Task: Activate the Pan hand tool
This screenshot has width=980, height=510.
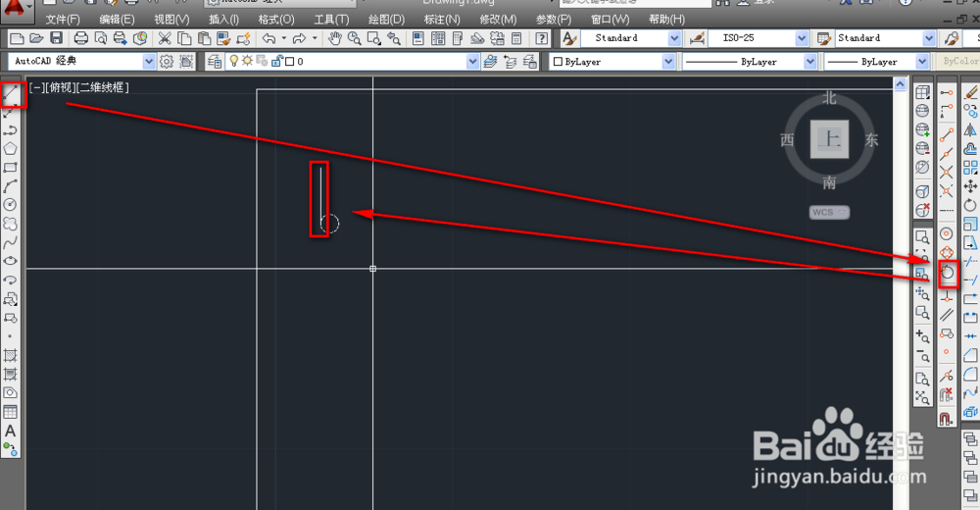Action: [x=335, y=39]
